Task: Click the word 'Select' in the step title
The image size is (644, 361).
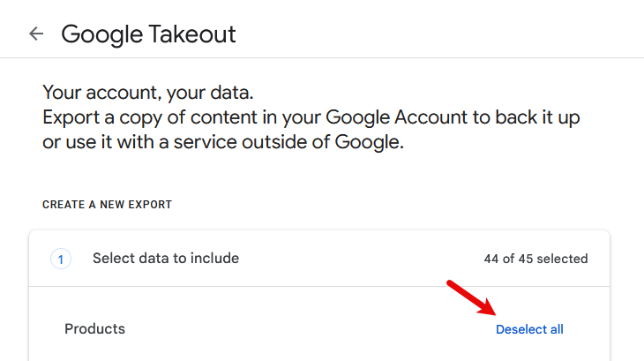Action: point(112,259)
